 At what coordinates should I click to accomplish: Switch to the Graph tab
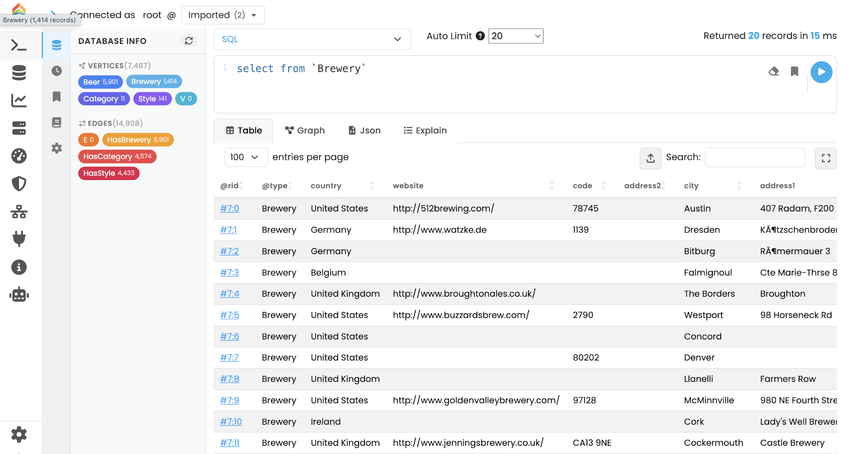coord(305,131)
